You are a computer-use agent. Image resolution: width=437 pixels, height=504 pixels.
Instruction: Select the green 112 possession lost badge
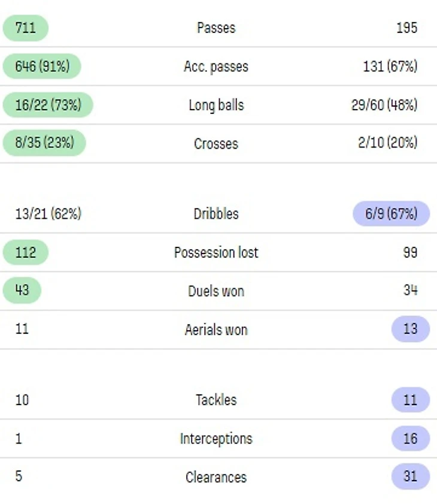tap(25, 252)
